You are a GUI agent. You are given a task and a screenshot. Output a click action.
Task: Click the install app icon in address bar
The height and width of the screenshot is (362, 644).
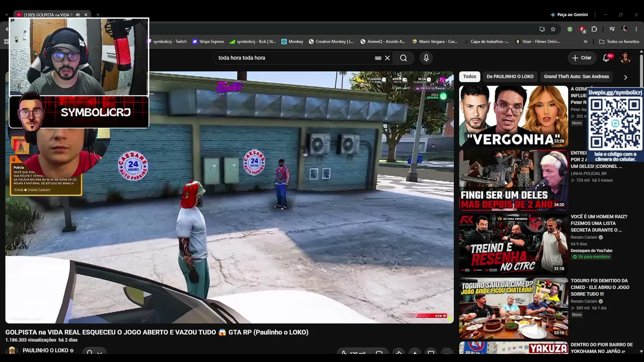click(542, 29)
